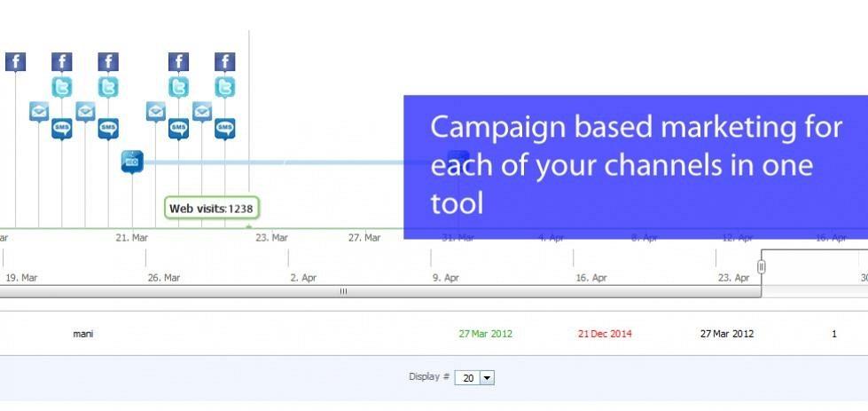Click the red 21 Dec 2014 date
Viewport: 868px width, 411px height.
605,335
